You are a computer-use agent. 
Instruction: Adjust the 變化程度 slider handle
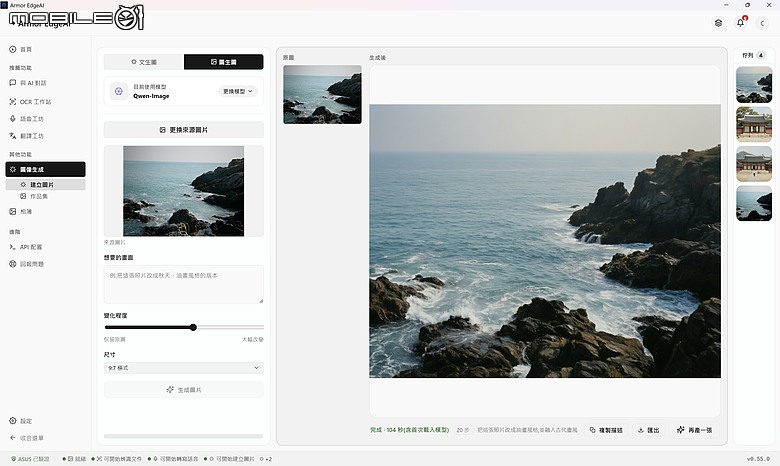point(193,327)
